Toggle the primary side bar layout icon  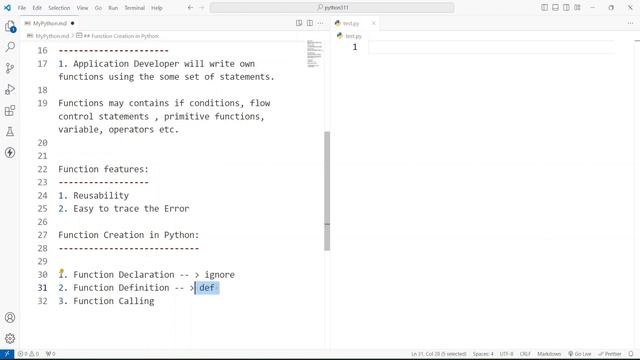[x=544, y=7]
